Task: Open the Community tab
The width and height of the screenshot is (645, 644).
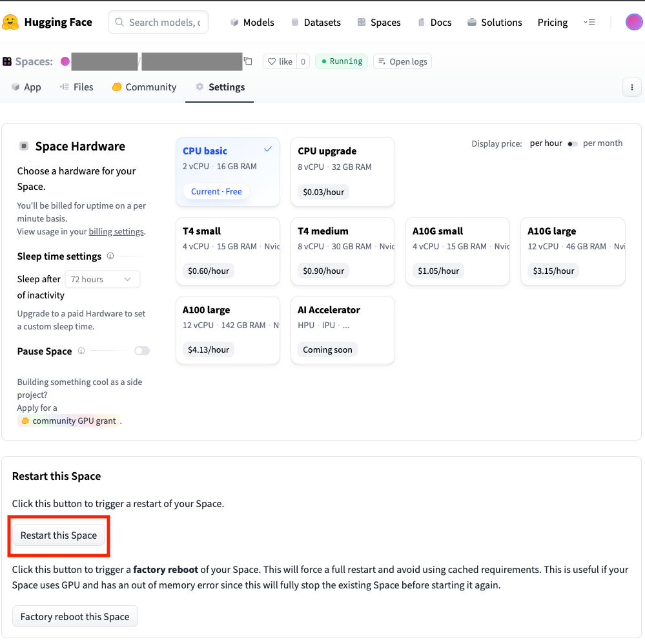Action: click(144, 87)
